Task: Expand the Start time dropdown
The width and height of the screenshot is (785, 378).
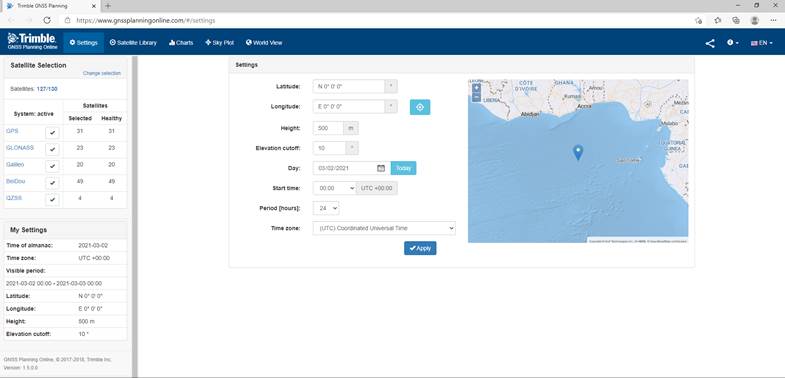Action: click(x=334, y=188)
